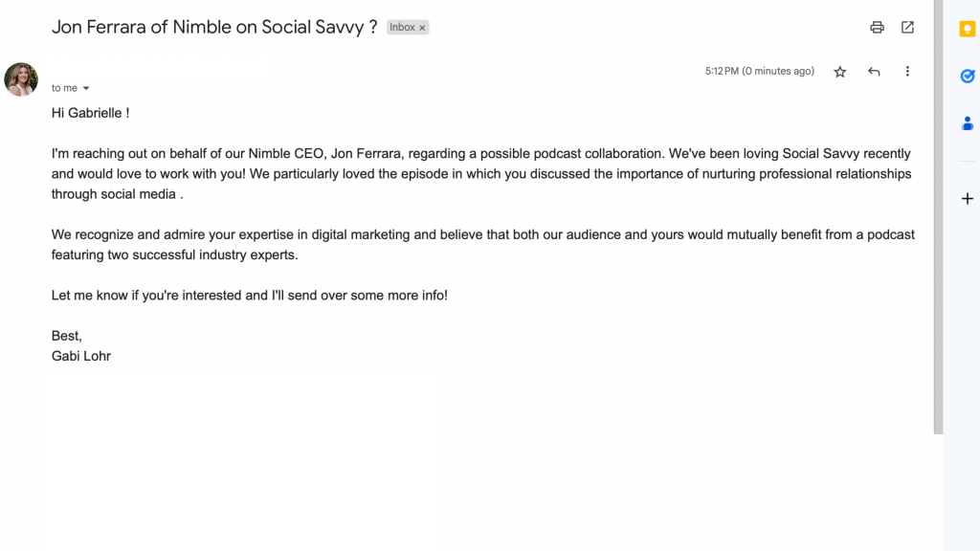Remove the Inbox label with its x
980x551 pixels.
[422, 28]
